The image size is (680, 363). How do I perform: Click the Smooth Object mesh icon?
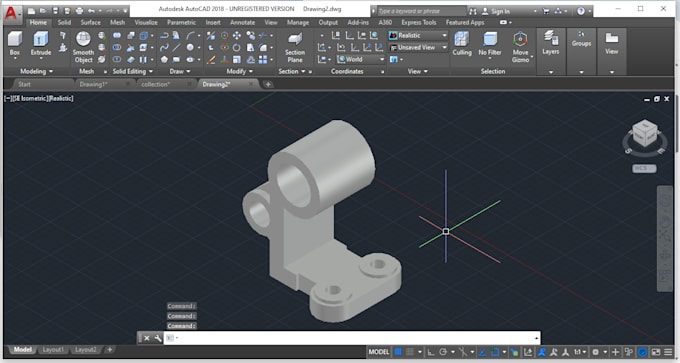pos(83,47)
